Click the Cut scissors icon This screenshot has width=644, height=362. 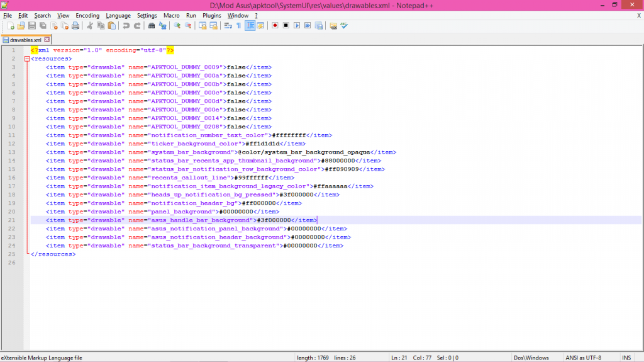click(x=90, y=26)
